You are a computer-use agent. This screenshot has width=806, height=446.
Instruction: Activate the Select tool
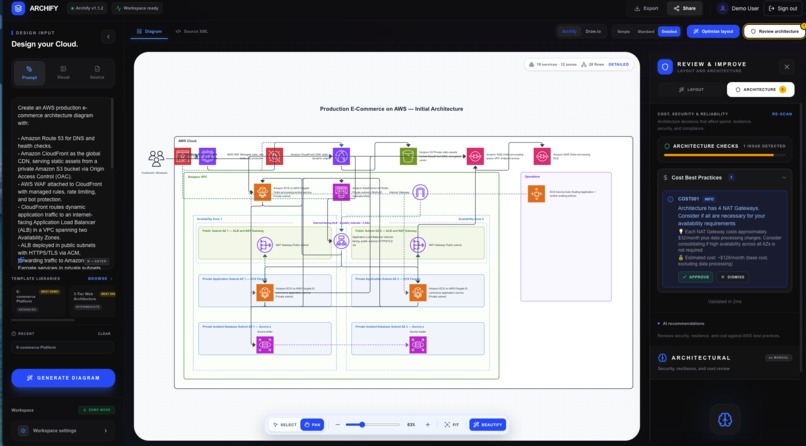click(285, 425)
